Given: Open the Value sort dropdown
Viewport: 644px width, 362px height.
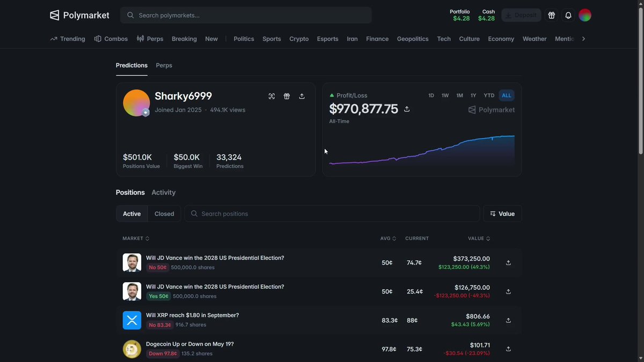Looking at the screenshot, I should point(502,213).
